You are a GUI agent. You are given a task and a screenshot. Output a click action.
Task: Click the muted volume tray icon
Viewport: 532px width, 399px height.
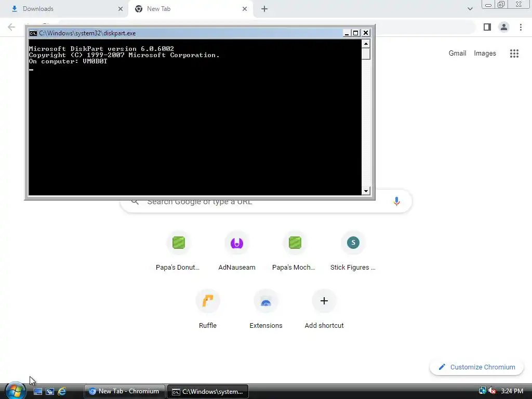point(492,391)
